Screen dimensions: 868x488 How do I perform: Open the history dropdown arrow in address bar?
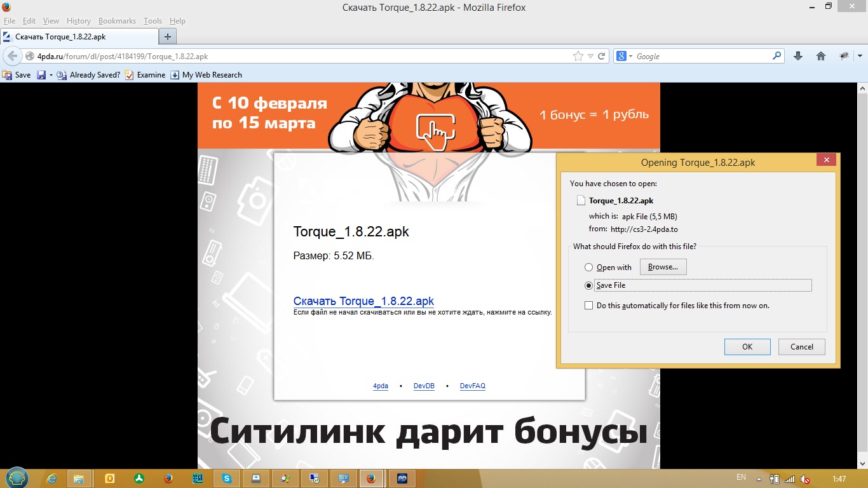point(590,56)
